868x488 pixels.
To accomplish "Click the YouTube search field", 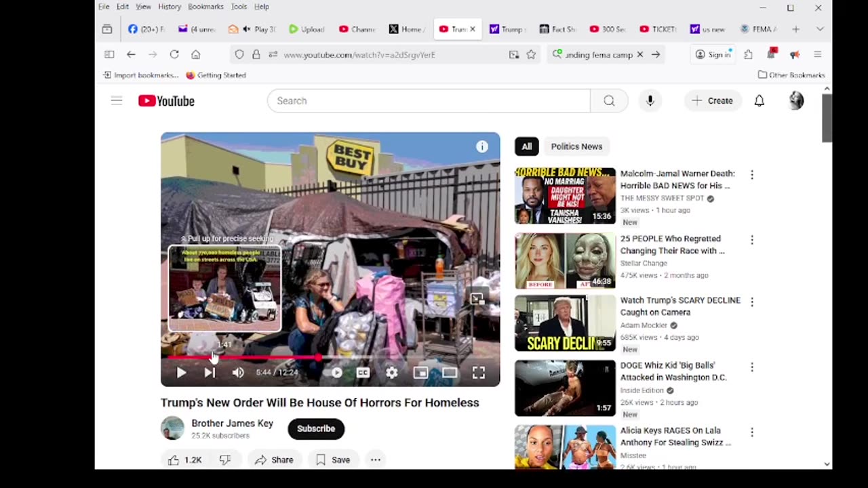I will click(429, 100).
